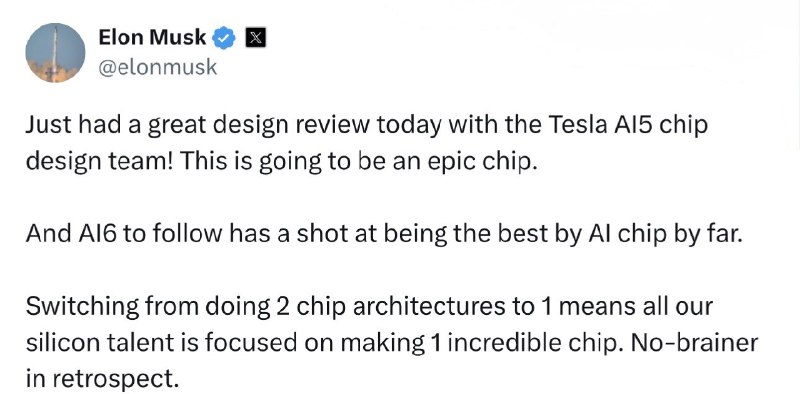The width and height of the screenshot is (800, 394).
Task: Click the sentence starting "And AI6 to follow"
Action: pyautogui.click(x=383, y=233)
